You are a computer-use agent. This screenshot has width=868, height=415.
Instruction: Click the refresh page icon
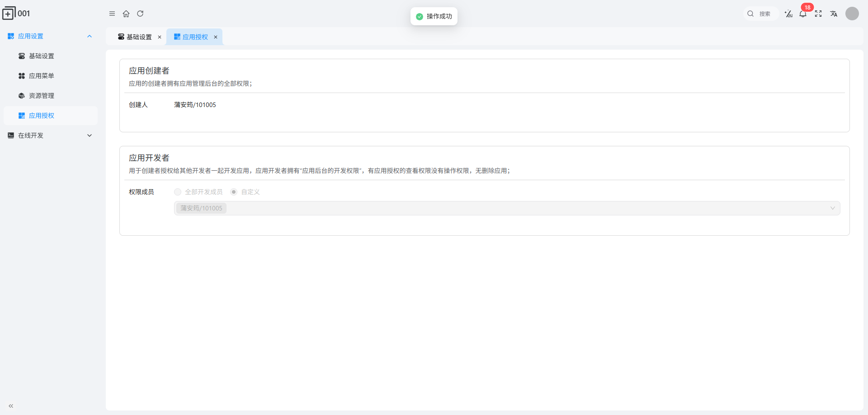click(x=140, y=14)
